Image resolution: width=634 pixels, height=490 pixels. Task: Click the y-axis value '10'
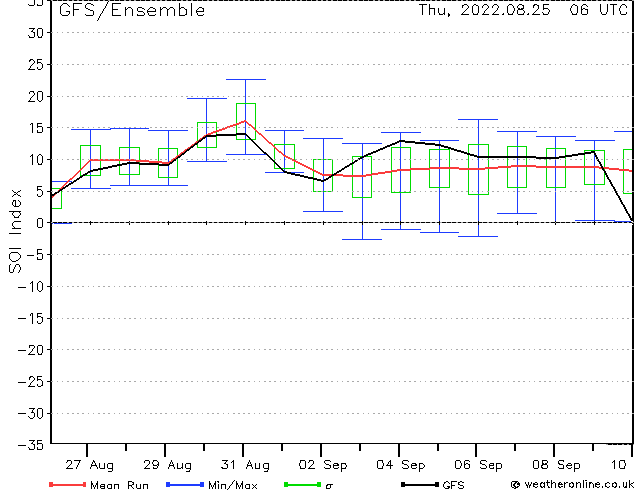pos(35,160)
